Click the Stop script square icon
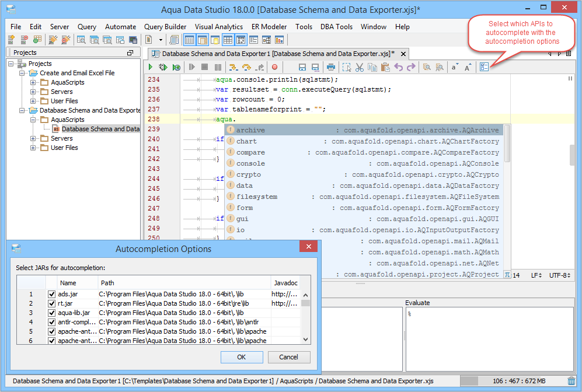The height and width of the screenshot is (392, 582). 204,67
